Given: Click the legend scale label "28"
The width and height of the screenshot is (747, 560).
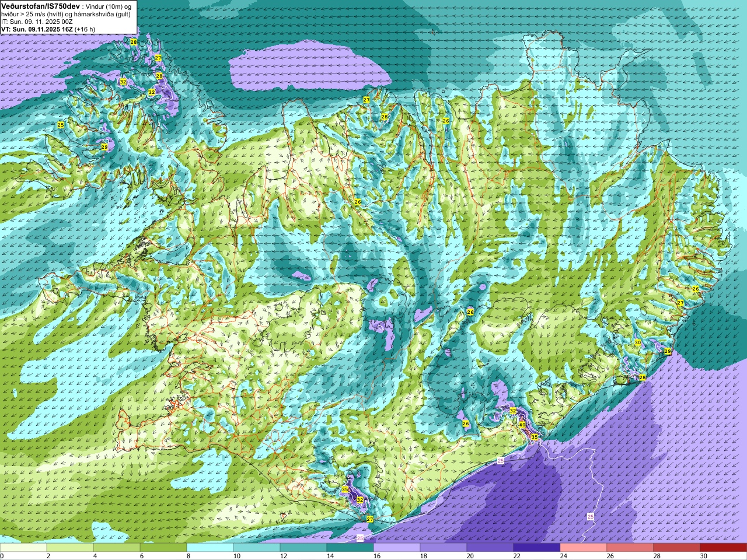Looking at the screenshot, I should coord(657,556).
